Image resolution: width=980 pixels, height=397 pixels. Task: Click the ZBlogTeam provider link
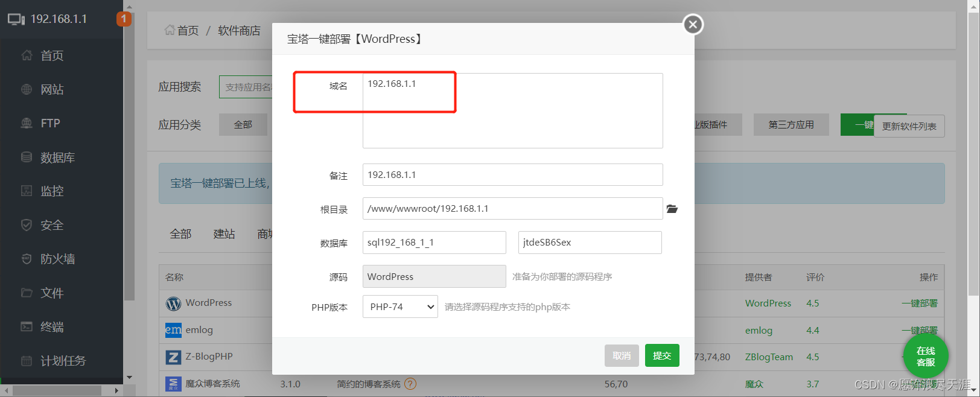(x=769, y=357)
